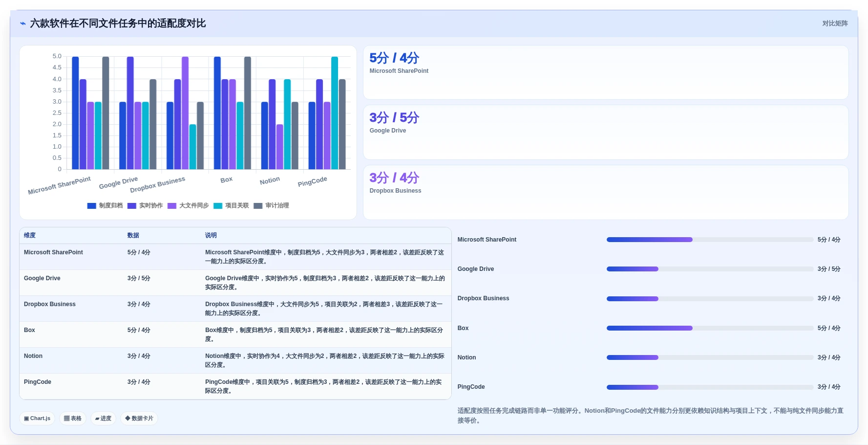Select PingCode table row name
The image size is (868, 445).
click(38, 382)
